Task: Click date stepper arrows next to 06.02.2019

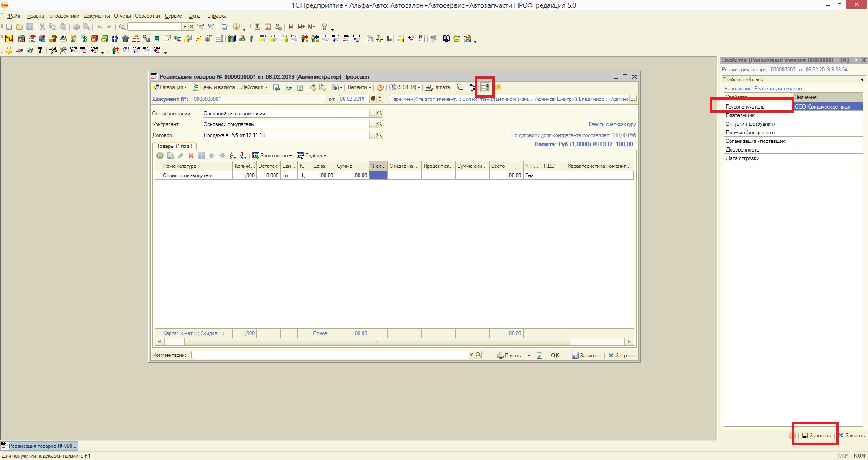Action: click(380, 99)
